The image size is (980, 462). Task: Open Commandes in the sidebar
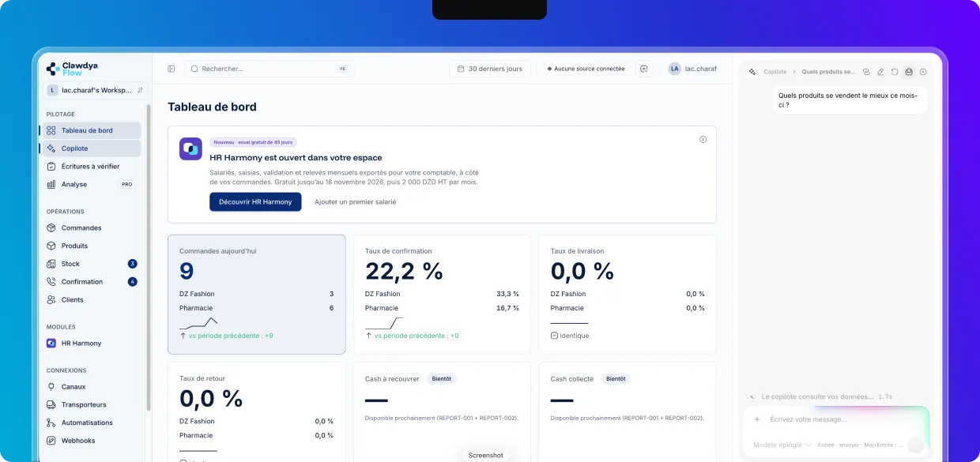pyautogui.click(x=92, y=228)
